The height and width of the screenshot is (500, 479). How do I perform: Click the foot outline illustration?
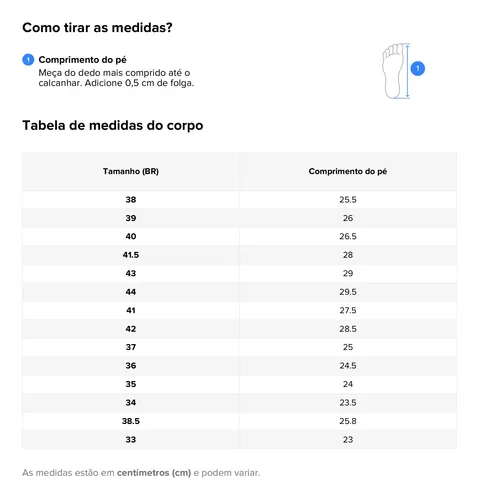393,71
